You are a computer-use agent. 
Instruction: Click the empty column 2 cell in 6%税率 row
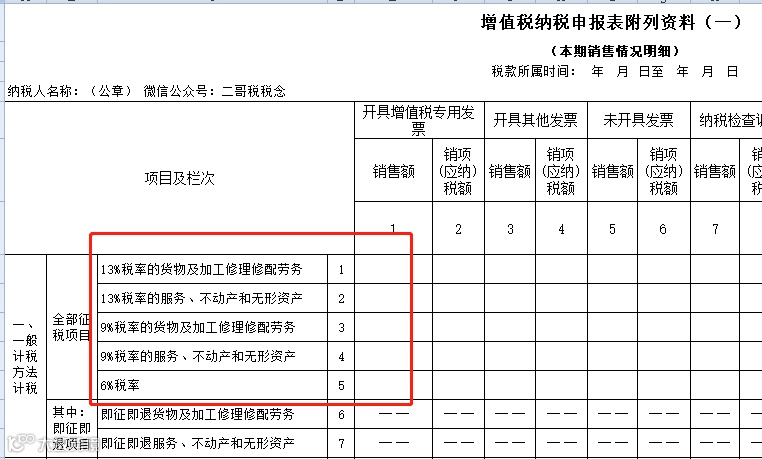point(458,385)
